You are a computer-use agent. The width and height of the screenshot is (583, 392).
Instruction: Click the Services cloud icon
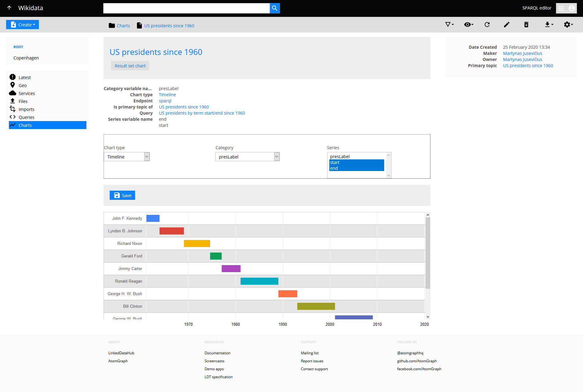(x=13, y=93)
